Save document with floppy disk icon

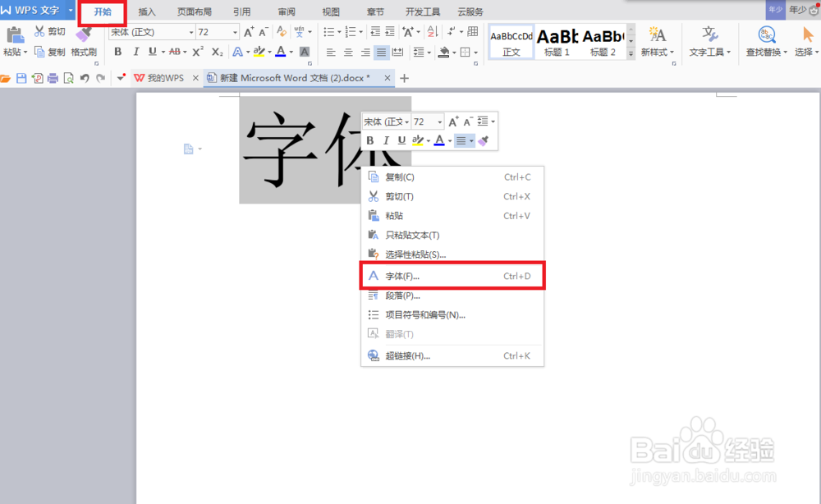21,79
